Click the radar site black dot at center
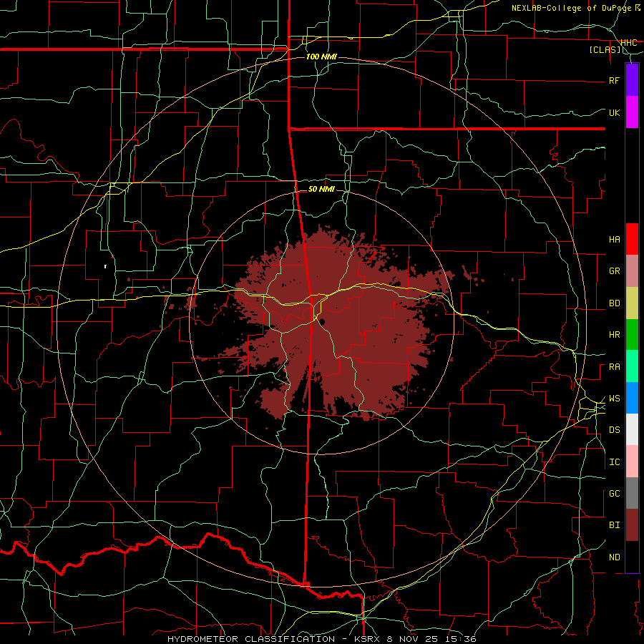 (x=321, y=321)
